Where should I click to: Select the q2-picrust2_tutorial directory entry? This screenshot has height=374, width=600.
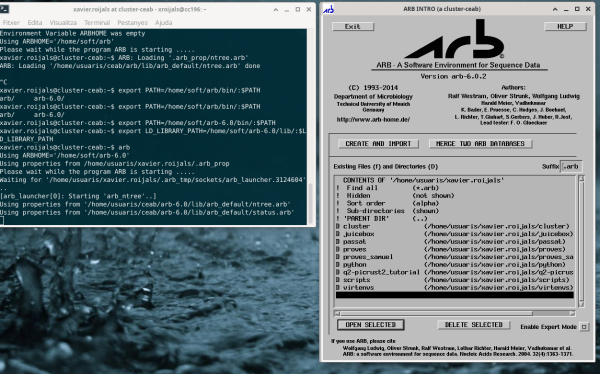[455, 272]
